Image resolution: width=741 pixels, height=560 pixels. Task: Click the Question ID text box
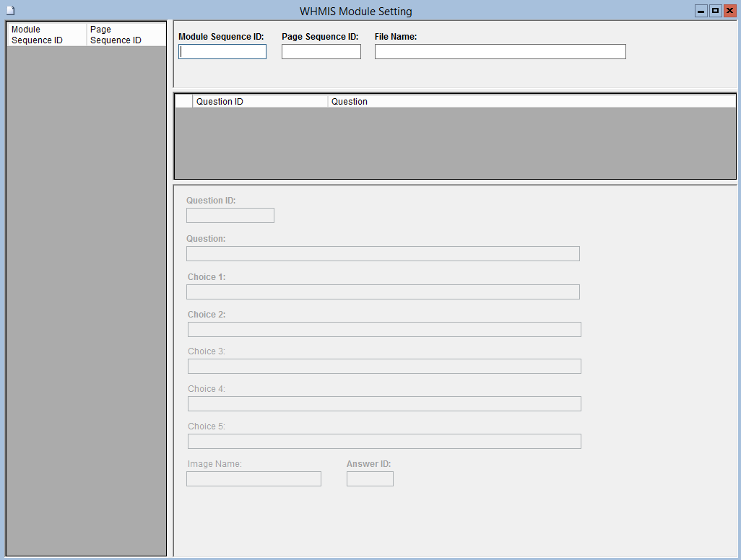pyautogui.click(x=230, y=216)
